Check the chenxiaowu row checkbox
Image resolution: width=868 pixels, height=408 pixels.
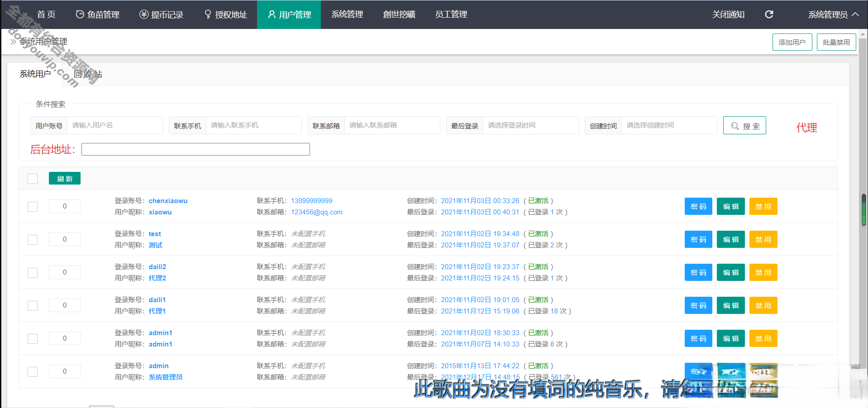click(x=33, y=207)
